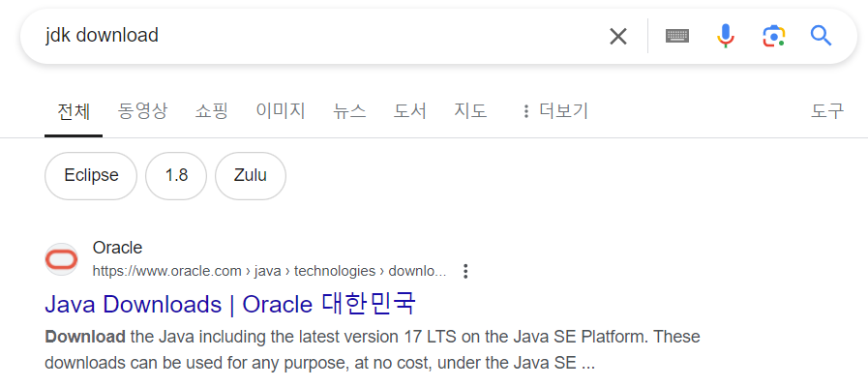Submit search with the magnifying glass icon

[821, 37]
